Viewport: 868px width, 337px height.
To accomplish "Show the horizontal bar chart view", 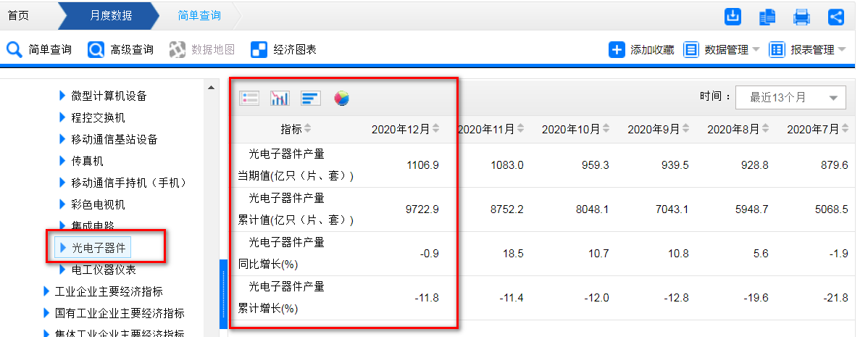I will pyautogui.click(x=311, y=98).
